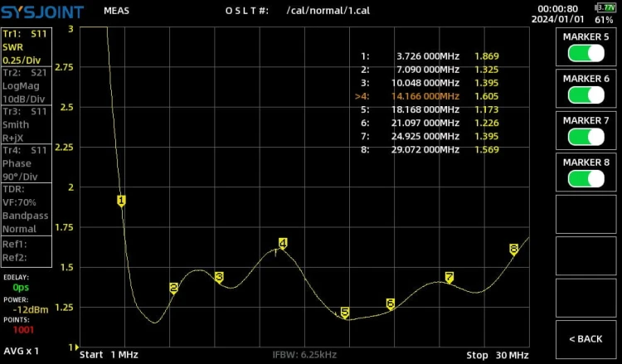The height and width of the screenshot is (364, 622).
Task: Open the Ref1 Ref2 reference panel
Action: [x=27, y=251]
